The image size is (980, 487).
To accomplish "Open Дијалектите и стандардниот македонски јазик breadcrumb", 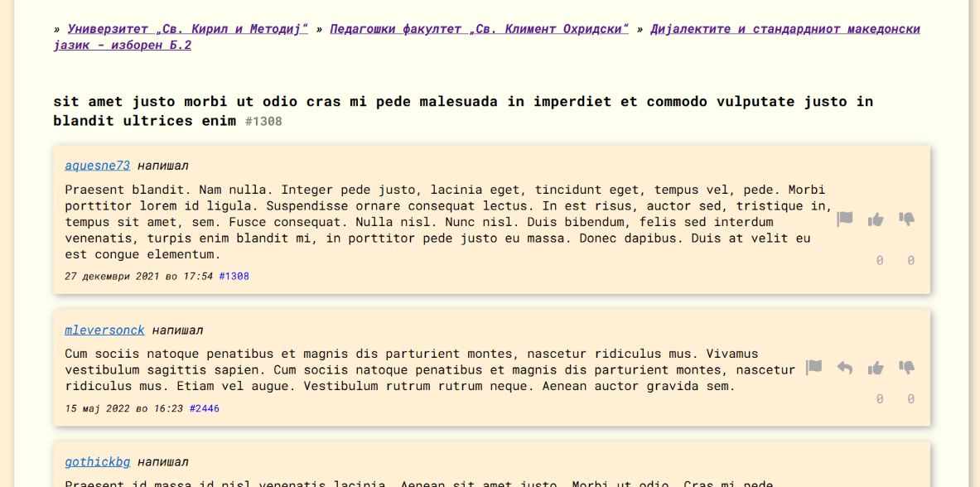I will (784, 29).
